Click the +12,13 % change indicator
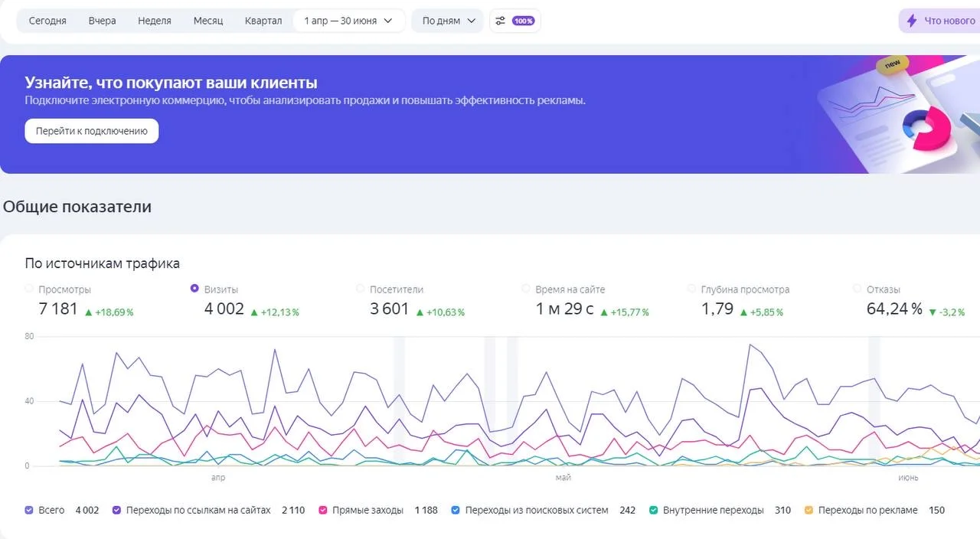The width and height of the screenshot is (980, 539). (x=275, y=312)
